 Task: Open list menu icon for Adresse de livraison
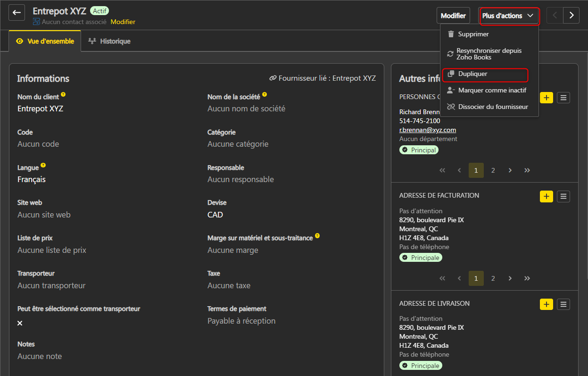pyautogui.click(x=563, y=304)
